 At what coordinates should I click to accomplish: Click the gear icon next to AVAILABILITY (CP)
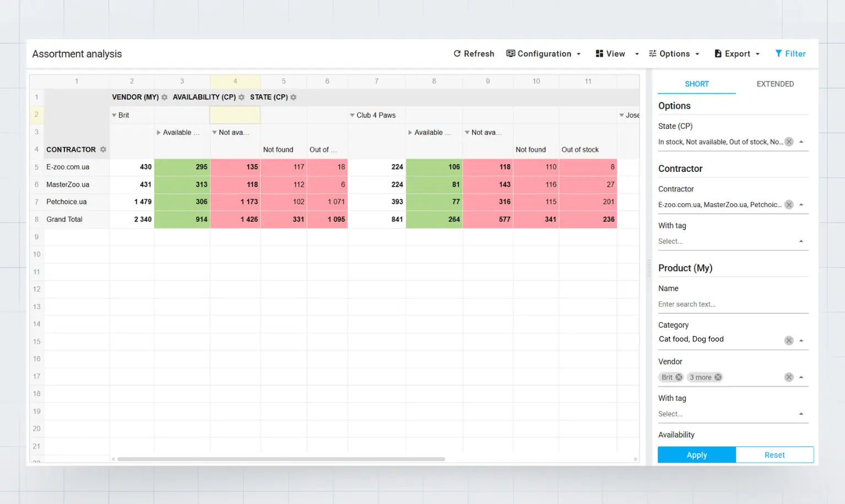[241, 97]
